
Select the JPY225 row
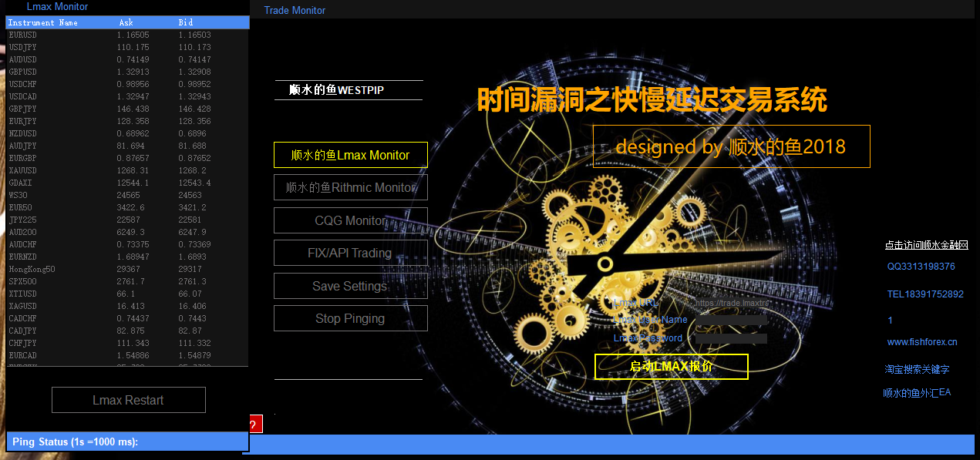127,220
